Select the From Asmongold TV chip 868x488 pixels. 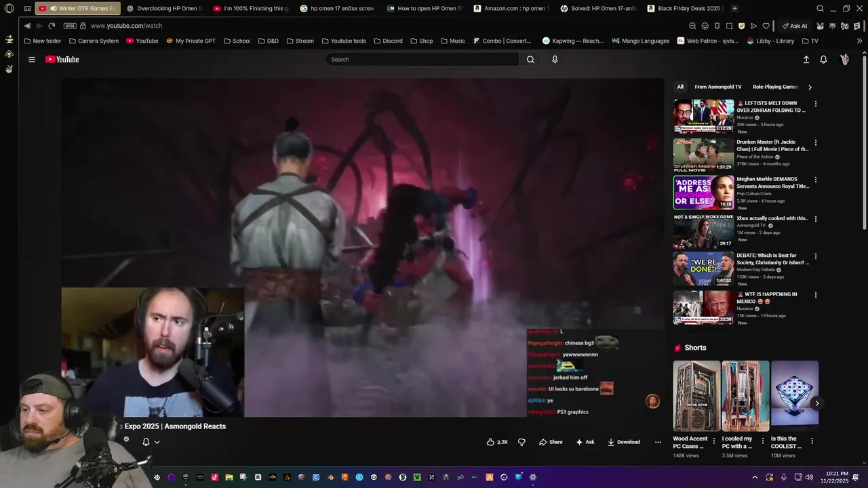(718, 87)
